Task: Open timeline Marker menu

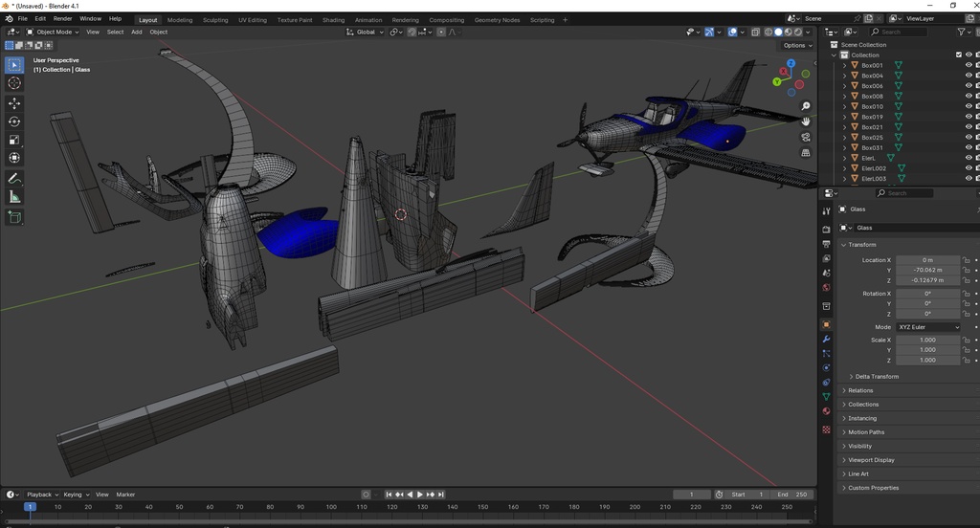Action: pos(125,495)
